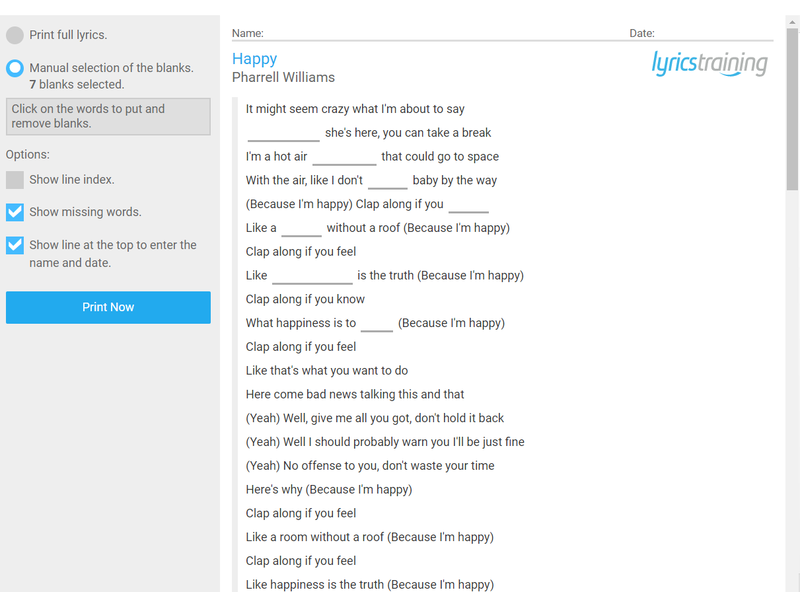The height and width of the screenshot is (592, 800).
Task: Click the blank after "What happiness is to"
Action: [377, 324]
